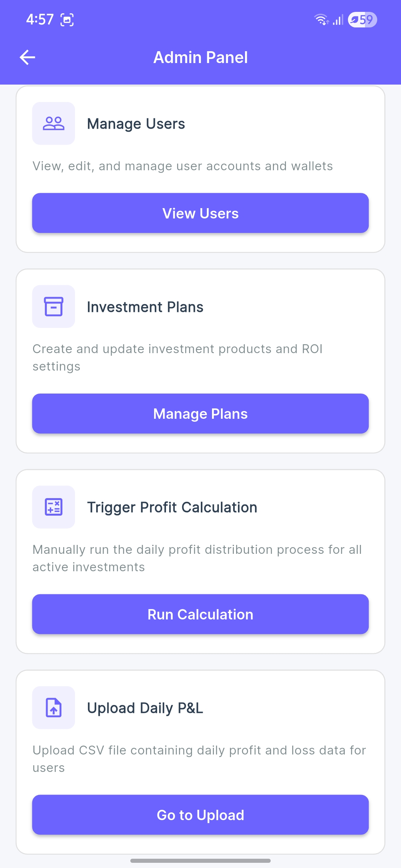This screenshot has width=401, height=868.
Task: Open Manage Plans
Action: (x=200, y=414)
